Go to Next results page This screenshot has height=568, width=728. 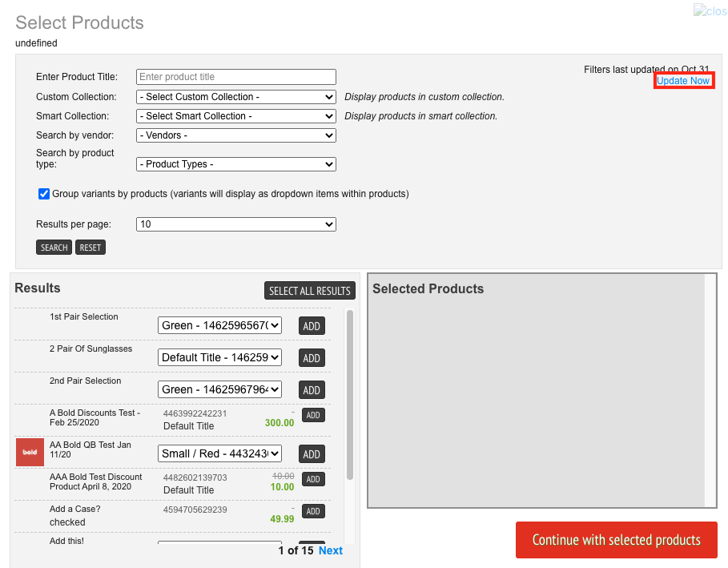point(331,551)
